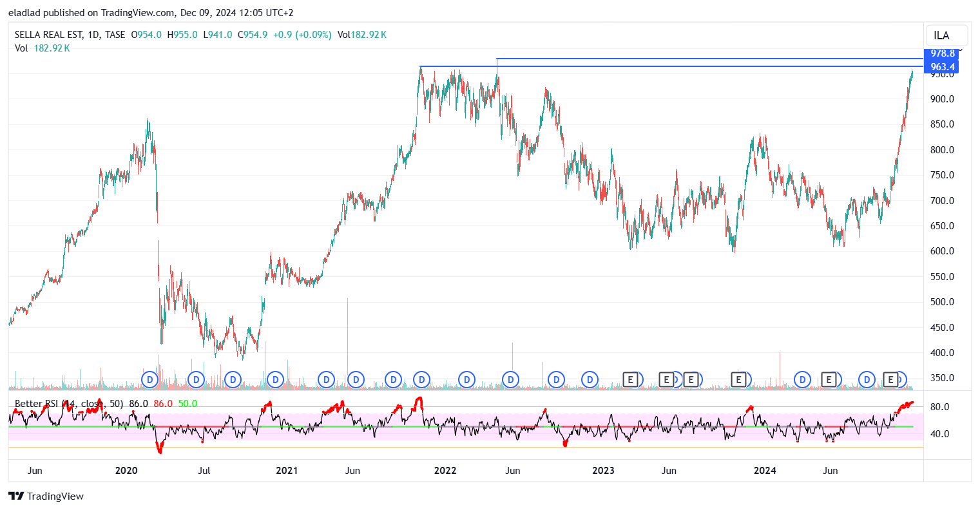Click the Jun label before 2020 on the time axis
Screen dimensions: 980x510
pyautogui.click(x=35, y=471)
